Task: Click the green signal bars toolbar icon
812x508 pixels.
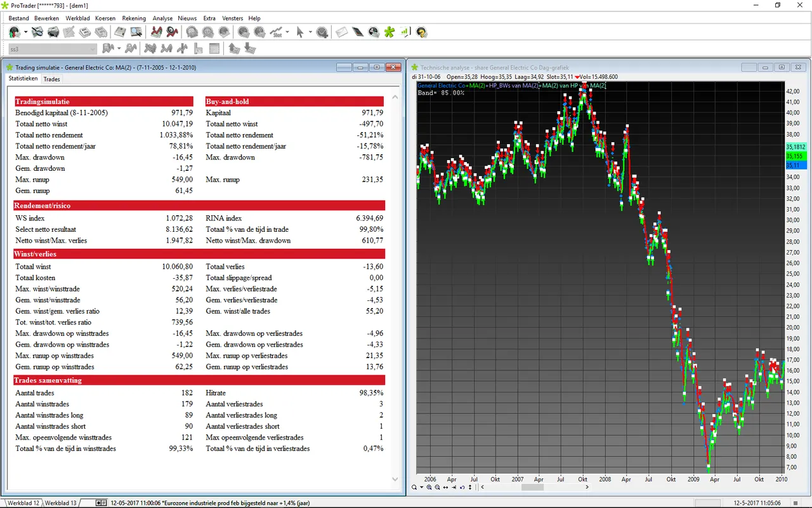Action: tap(405, 32)
